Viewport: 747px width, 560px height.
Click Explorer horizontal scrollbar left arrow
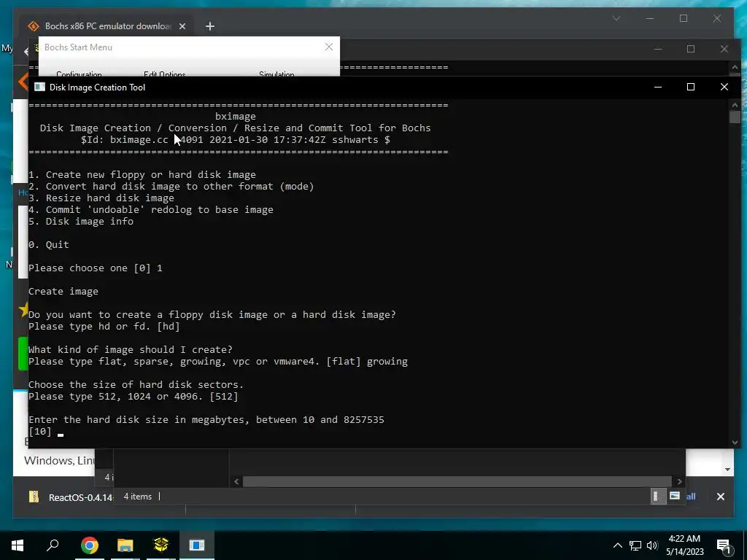[x=236, y=481]
